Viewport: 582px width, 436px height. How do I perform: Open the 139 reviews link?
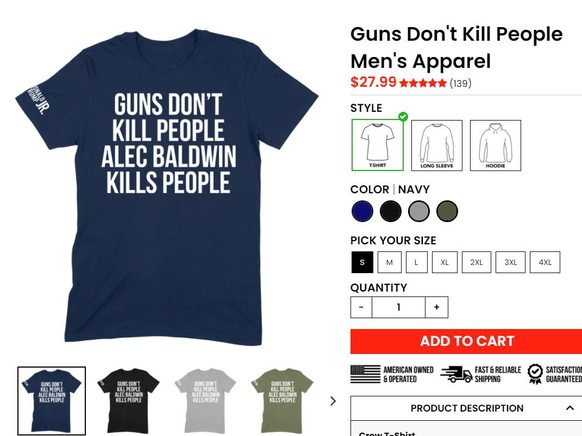click(x=460, y=83)
